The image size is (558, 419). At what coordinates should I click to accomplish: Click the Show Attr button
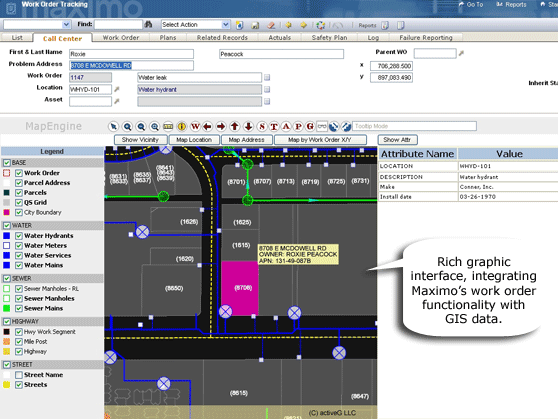coord(398,140)
